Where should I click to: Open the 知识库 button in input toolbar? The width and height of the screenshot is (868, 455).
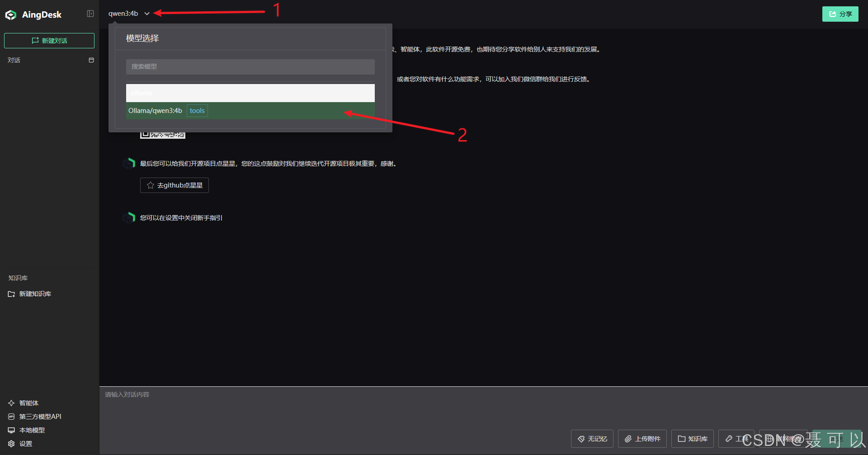coord(693,439)
